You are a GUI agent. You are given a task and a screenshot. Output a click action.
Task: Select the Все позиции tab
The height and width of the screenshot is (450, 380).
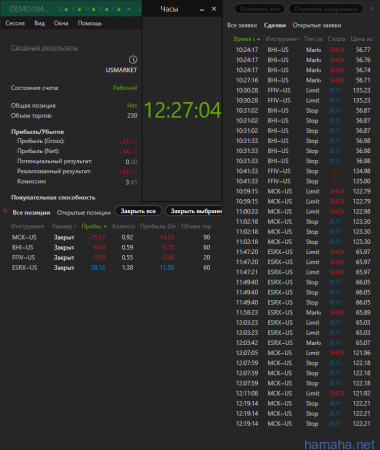click(31, 213)
